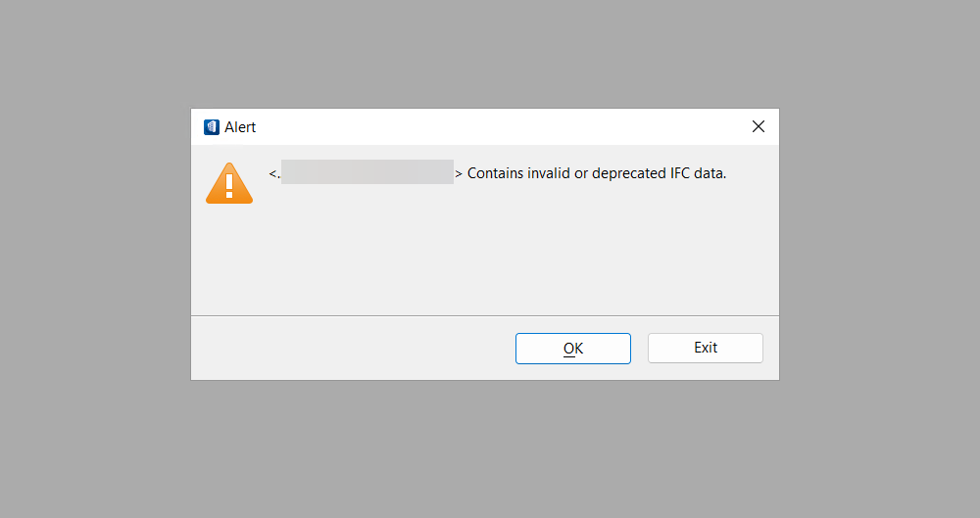The image size is (980, 518).
Task: Click the closing angle bracket after the file name
Action: coord(459,173)
